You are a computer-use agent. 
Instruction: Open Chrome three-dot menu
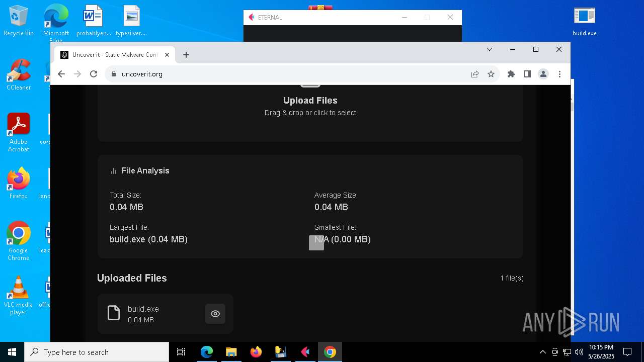[x=559, y=74]
